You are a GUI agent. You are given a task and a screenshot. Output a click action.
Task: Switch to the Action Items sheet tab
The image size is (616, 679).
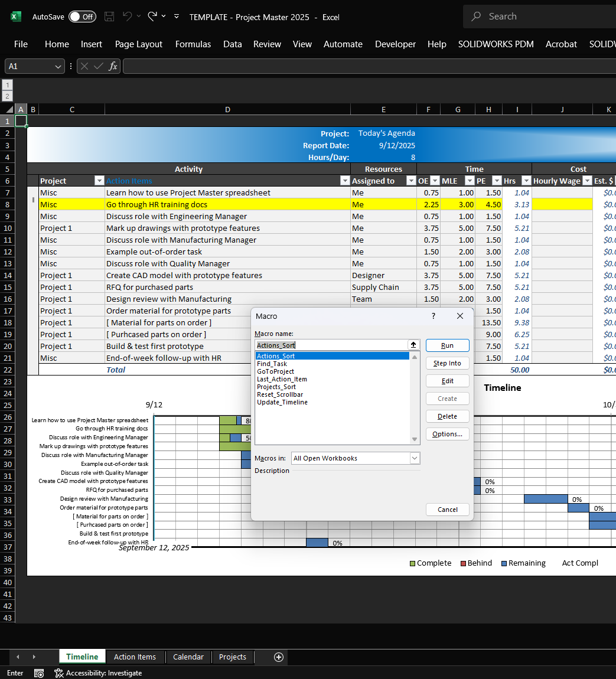point(135,657)
